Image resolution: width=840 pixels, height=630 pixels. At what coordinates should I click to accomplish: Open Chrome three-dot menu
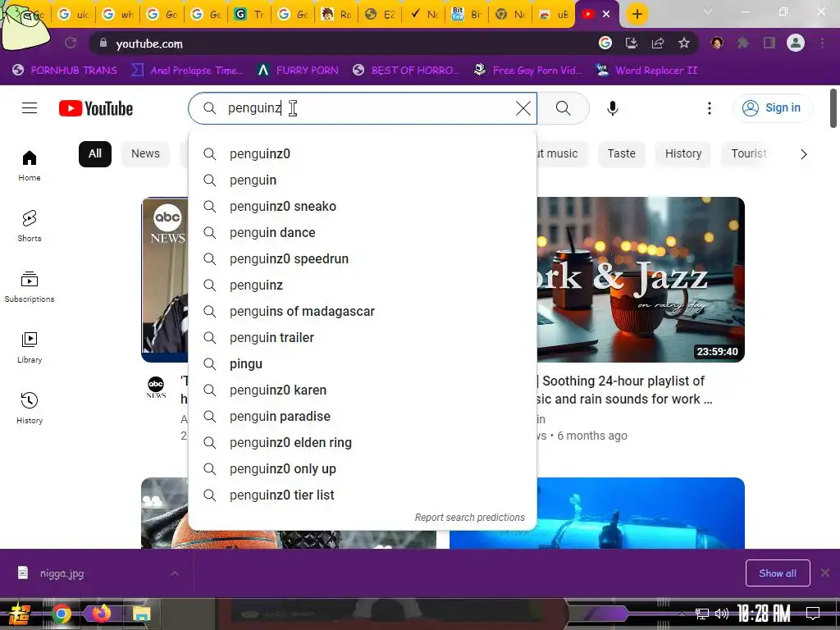(x=822, y=43)
